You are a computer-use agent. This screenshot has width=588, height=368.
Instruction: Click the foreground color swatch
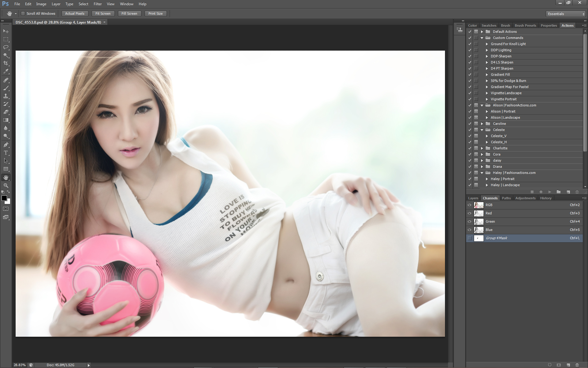4,198
